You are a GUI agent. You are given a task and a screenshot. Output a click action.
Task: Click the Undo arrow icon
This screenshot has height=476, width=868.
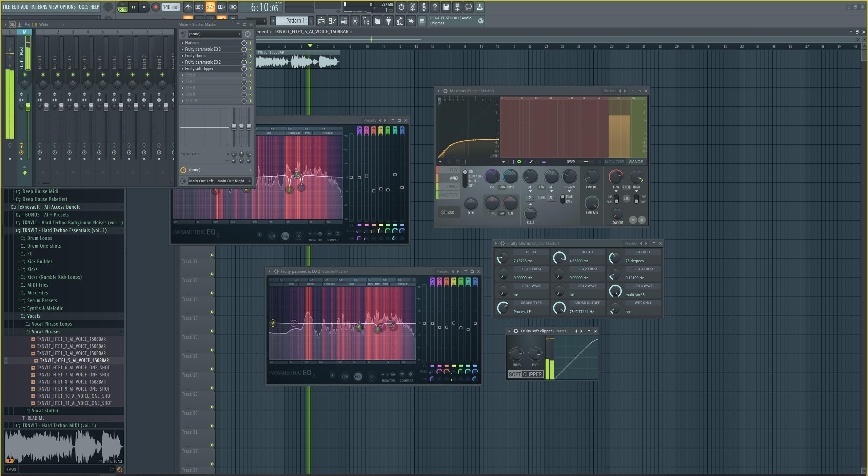click(401, 7)
